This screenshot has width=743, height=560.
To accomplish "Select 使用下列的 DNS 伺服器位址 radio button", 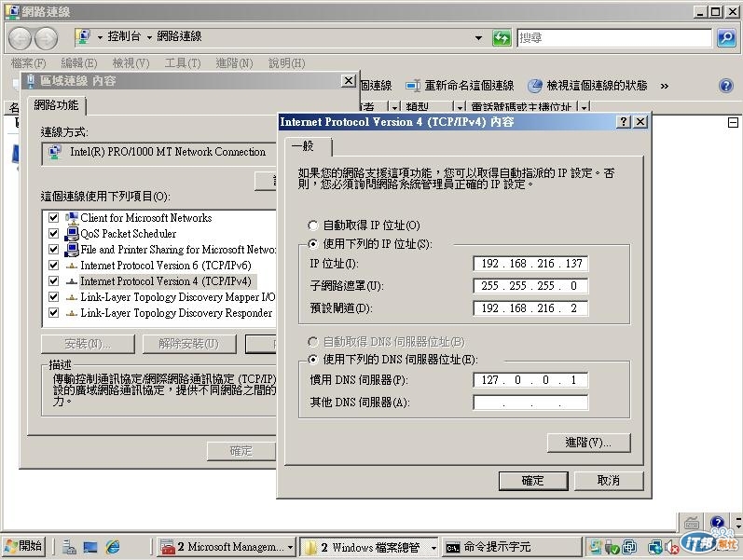I will coord(312,360).
